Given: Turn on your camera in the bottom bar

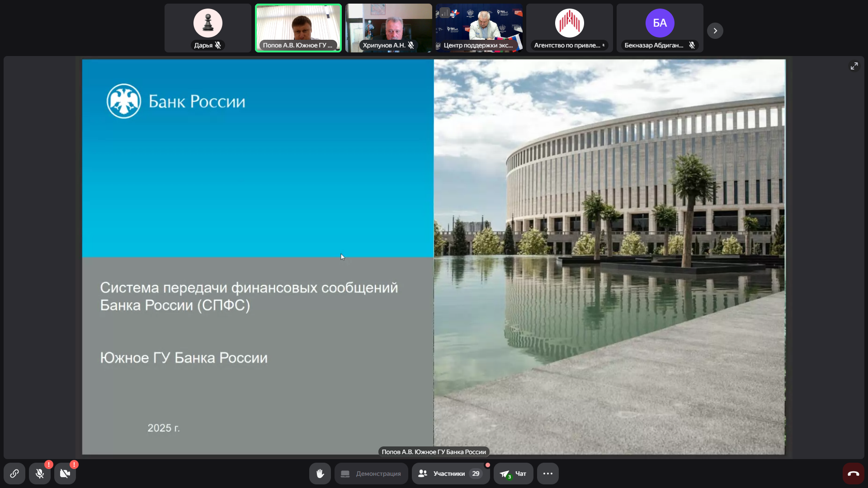Looking at the screenshot, I should pos(65,474).
